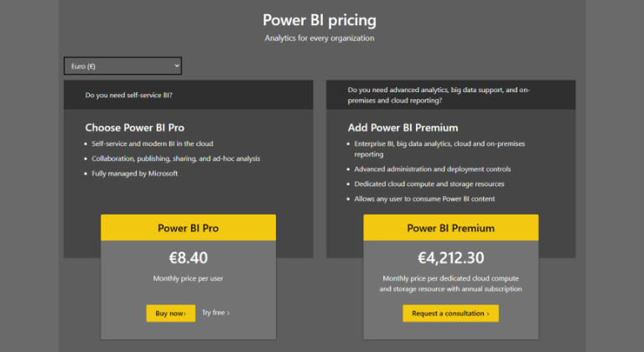Screen dimensions: 644x352
Task: Select the Choose Power BI Pro heading
Action: pos(134,128)
